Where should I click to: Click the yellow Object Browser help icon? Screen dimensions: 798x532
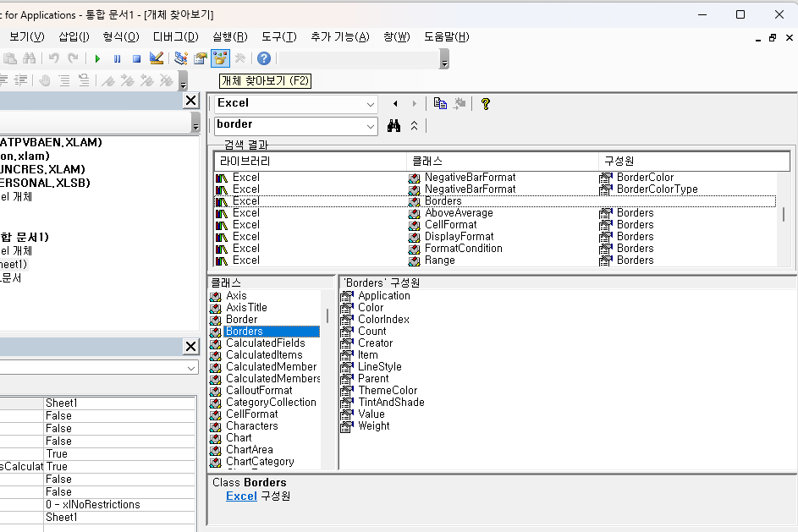[486, 104]
